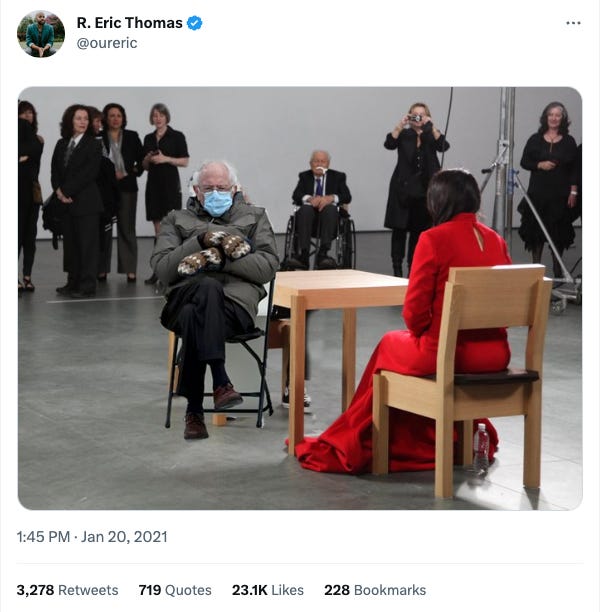
Task: Click the Retweets label text
Action: coord(88,590)
